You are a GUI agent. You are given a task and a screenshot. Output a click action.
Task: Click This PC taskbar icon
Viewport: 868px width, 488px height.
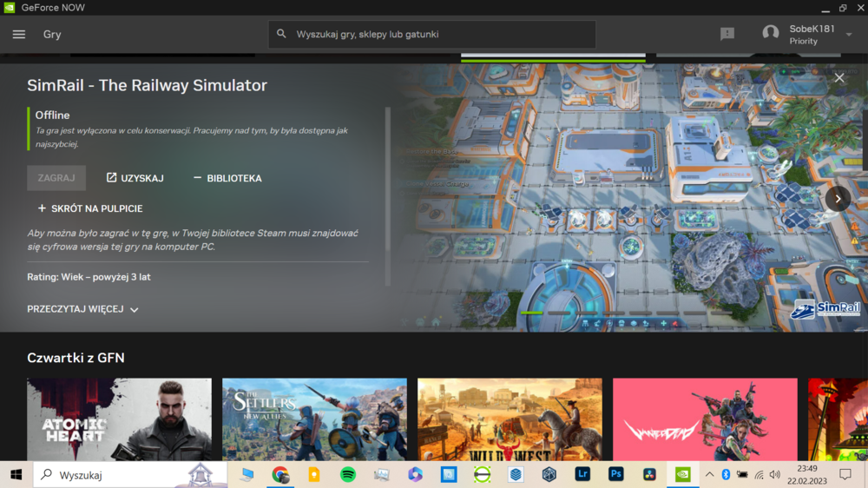tap(247, 475)
